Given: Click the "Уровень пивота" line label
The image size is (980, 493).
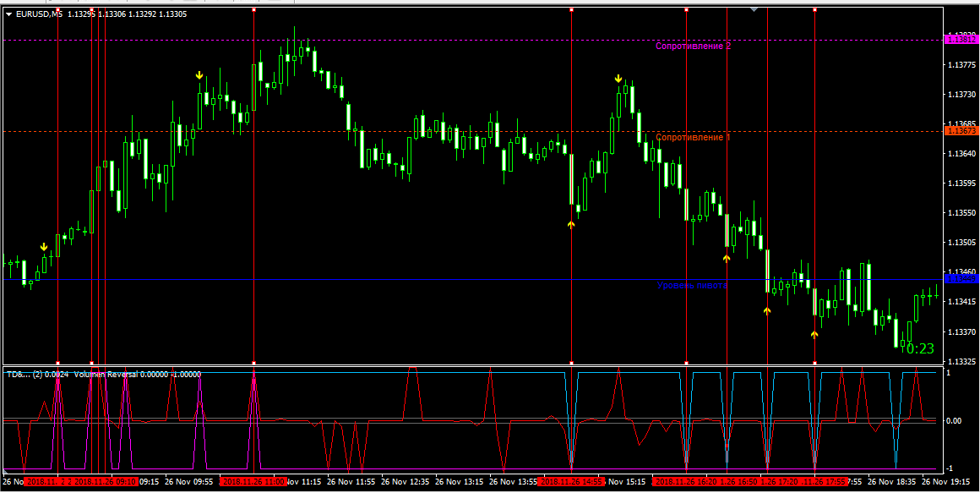Looking at the screenshot, I should [693, 285].
